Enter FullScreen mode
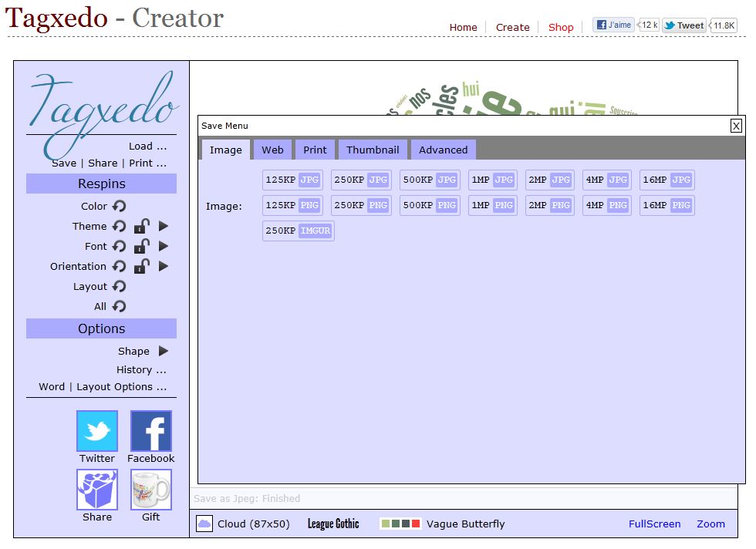The image size is (756, 549). 654,524
